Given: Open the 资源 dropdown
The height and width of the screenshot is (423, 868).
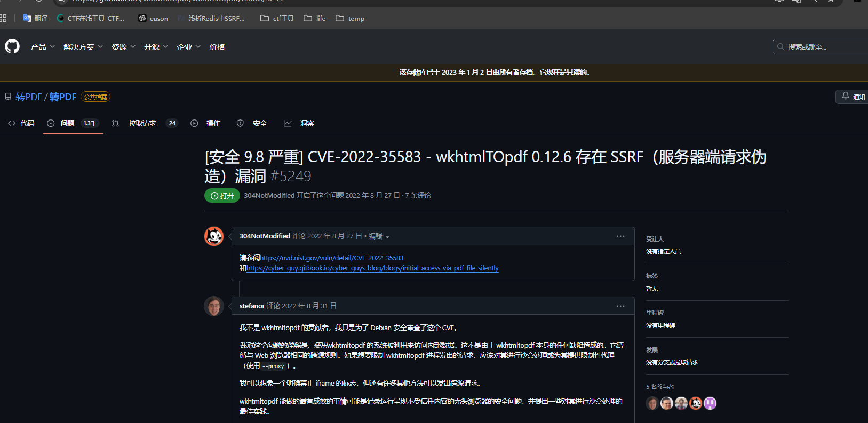Looking at the screenshot, I should point(123,47).
